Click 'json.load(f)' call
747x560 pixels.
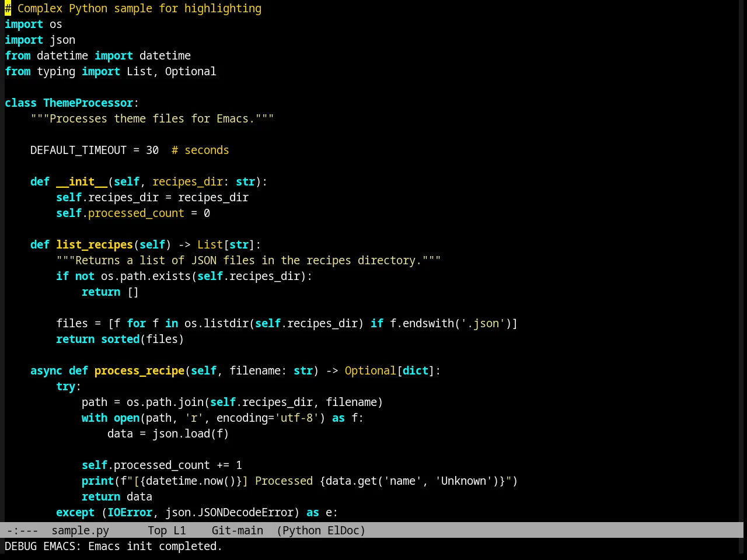click(x=191, y=433)
